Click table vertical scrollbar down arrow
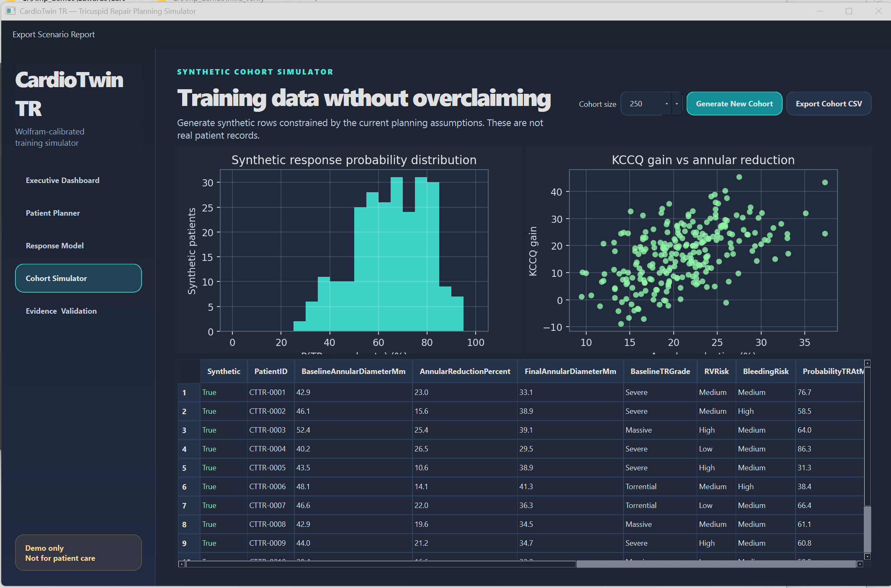This screenshot has width=891, height=588. click(x=868, y=557)
